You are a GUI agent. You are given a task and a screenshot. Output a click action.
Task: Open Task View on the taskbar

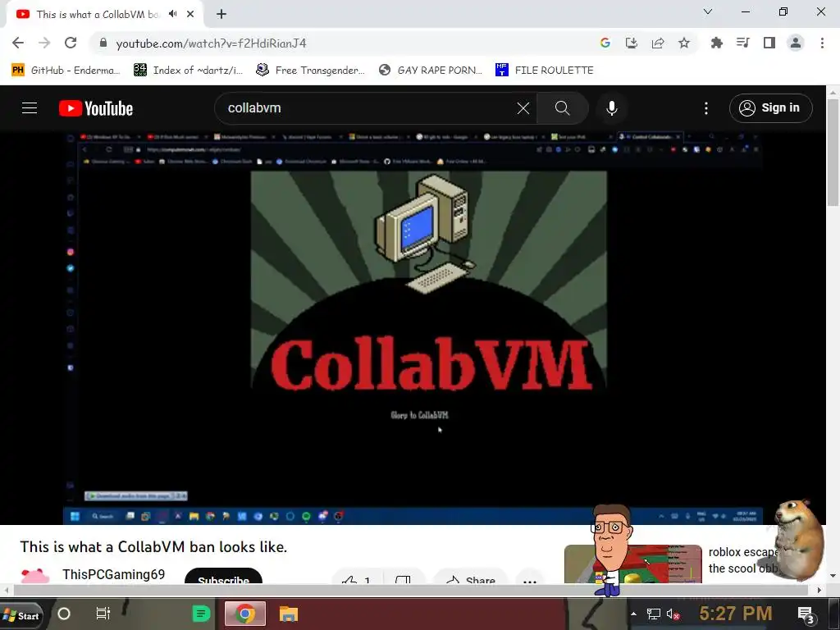[x=103, y=614]
